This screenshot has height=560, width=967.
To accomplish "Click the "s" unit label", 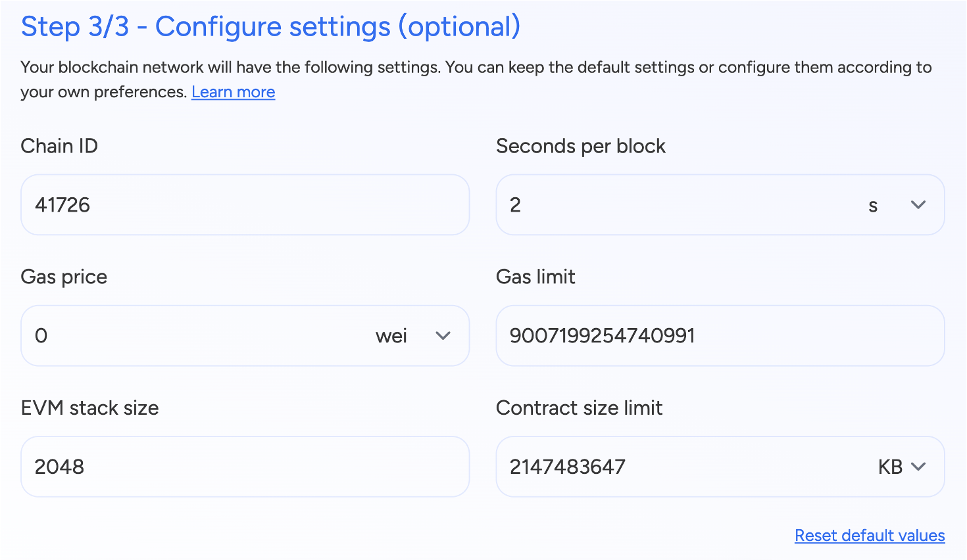I will (x=873, y=204).
